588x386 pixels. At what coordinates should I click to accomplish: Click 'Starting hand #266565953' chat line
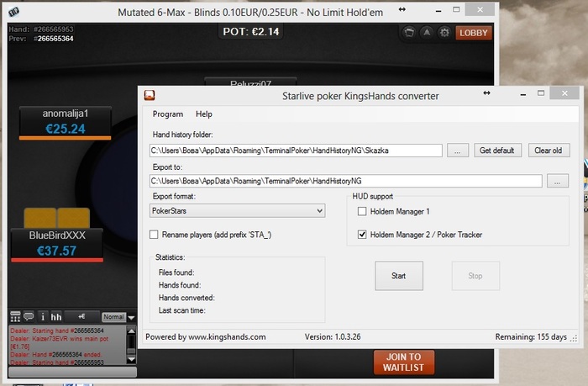(x=57, y=362)
